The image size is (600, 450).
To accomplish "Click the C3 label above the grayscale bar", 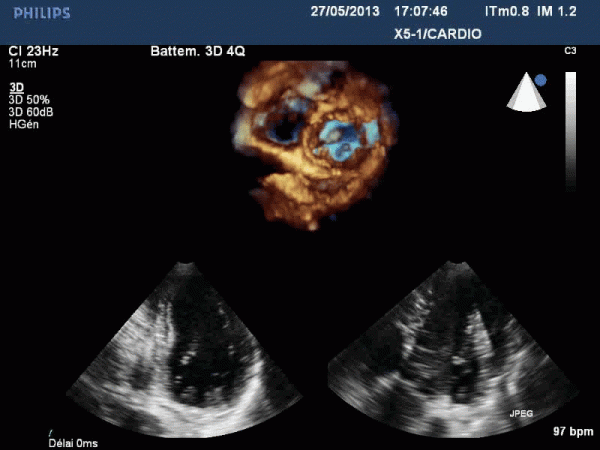I will 570,51.
